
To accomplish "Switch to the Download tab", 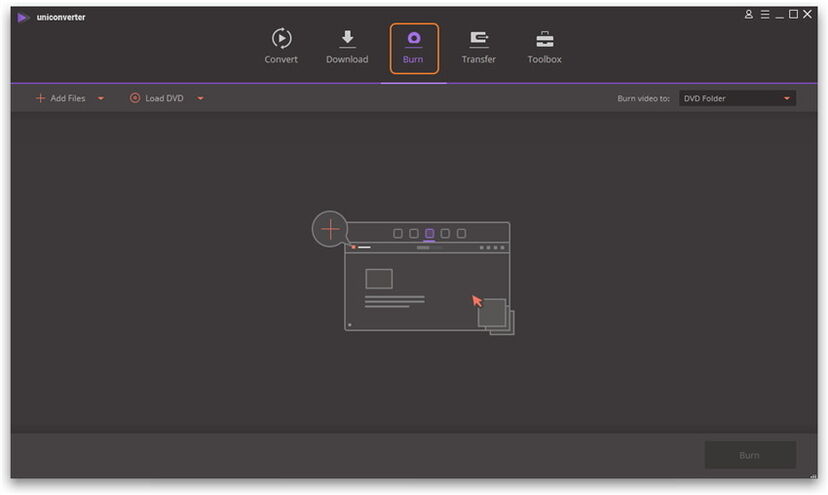I will (347, 46).
